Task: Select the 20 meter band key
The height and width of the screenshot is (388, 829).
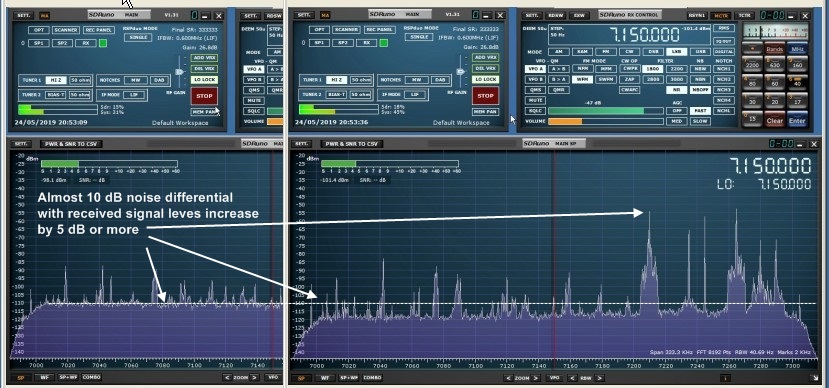Action: (x=775, y=100)
